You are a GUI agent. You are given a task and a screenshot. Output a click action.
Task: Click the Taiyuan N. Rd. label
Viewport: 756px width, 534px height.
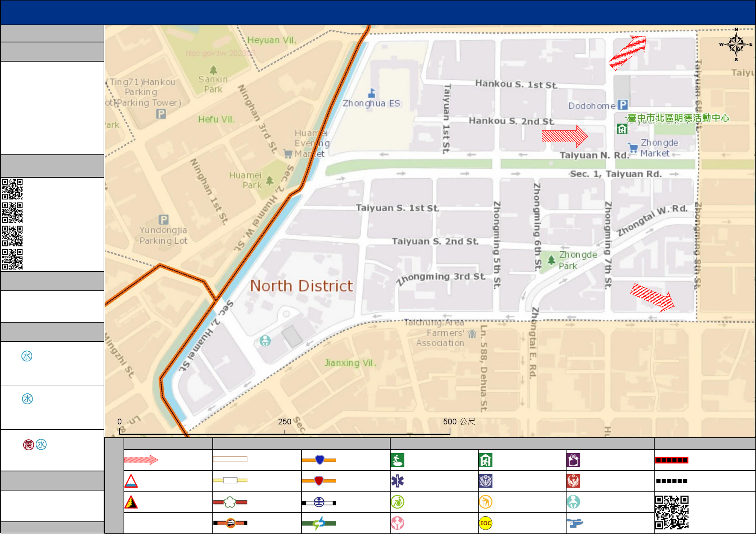point(595,155)
